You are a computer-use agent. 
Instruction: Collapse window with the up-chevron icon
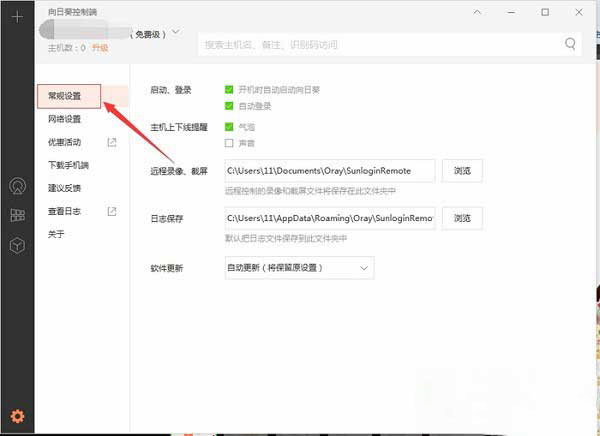point(477,12)
